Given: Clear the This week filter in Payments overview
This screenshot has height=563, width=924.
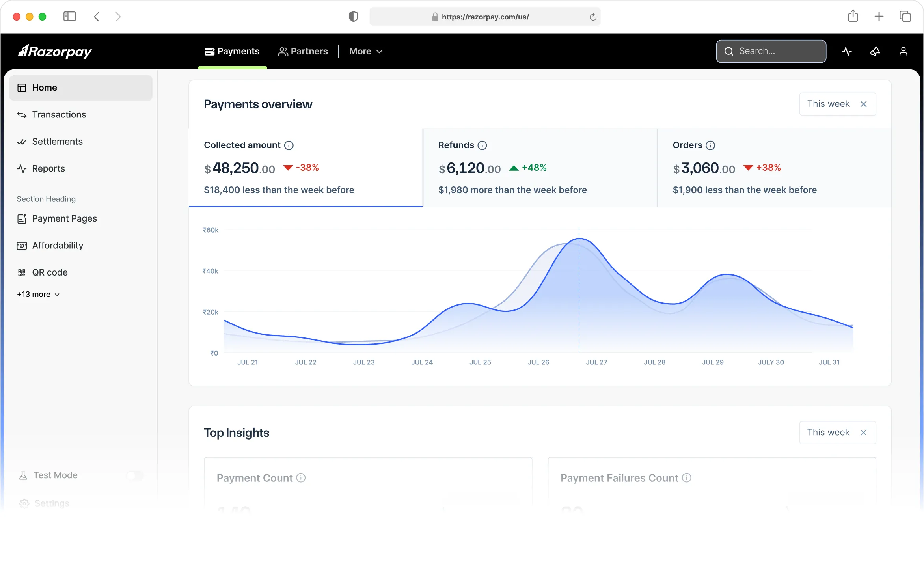Looking at the screenshot, I should [863, 104].
